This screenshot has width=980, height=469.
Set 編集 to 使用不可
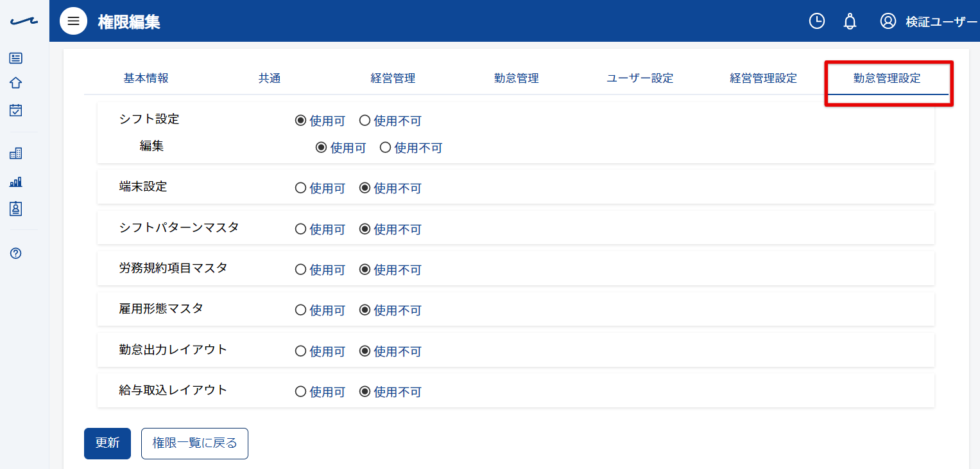coord(385,148)
